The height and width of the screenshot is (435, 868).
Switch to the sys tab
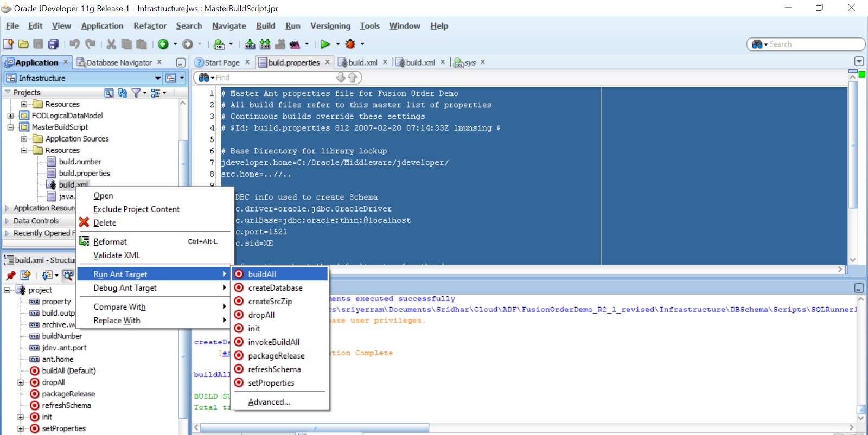tap(470, 62)
